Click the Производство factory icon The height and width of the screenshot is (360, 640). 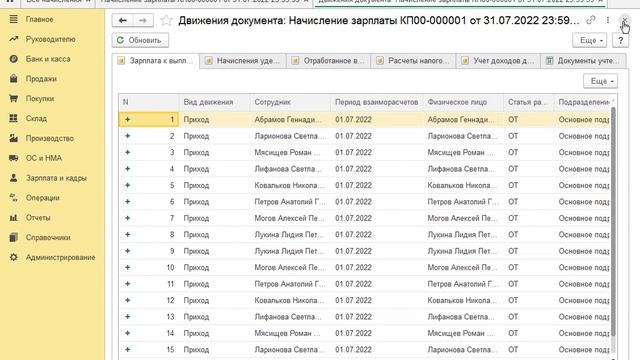[x=13, y=138]
